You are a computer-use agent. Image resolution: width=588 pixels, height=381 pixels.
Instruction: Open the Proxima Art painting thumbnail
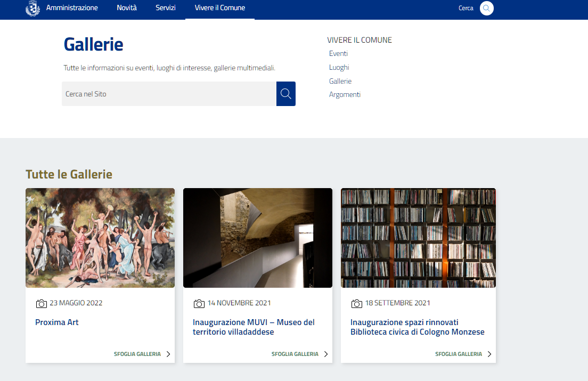100,238
